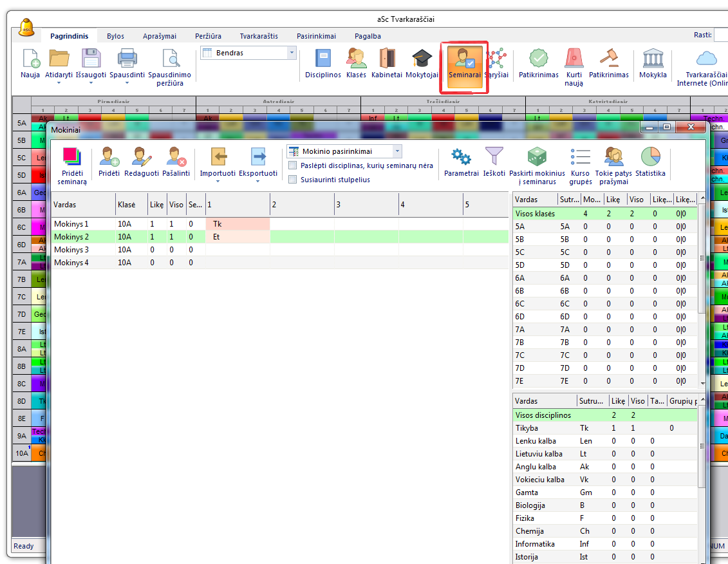Switch to the Tvarkaraštis ribbon tab
The image size is (728, 564).
click(x=258, y=36)
